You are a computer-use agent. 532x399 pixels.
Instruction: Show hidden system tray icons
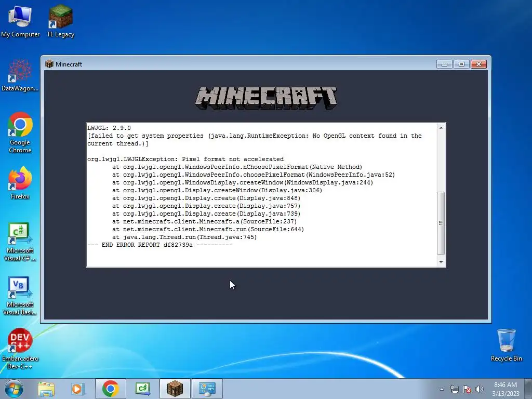[x=442, y=389]
